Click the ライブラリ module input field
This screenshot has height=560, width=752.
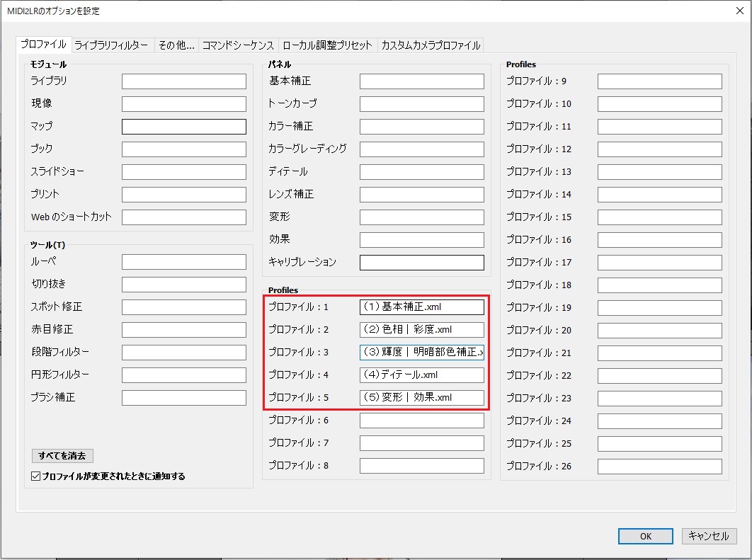pyautogui.click(x=184, y=81)
